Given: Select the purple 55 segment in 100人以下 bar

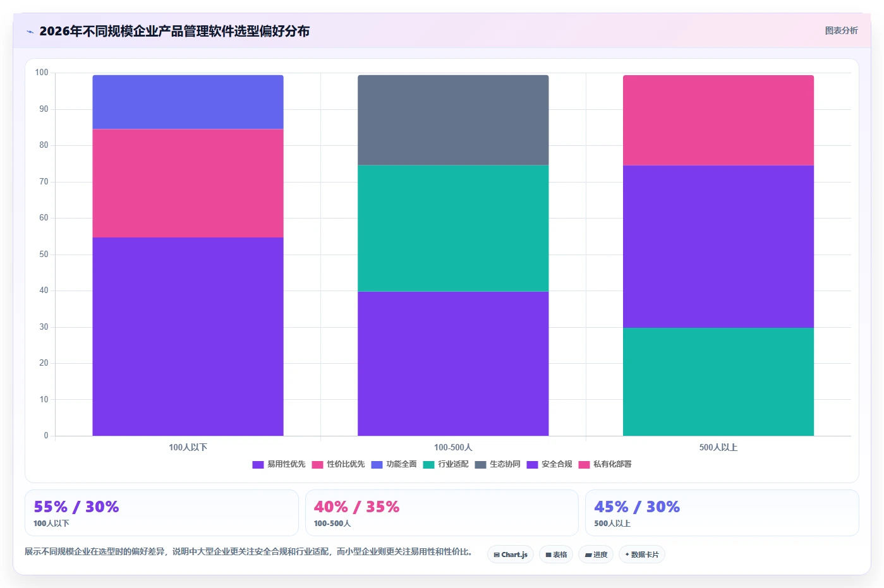Looking at the screenshot, I should pyautogui.click(x=188, y=337).
